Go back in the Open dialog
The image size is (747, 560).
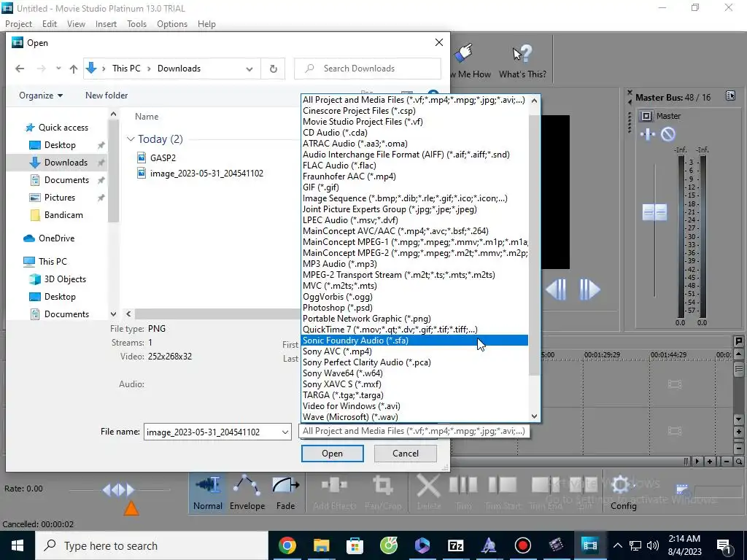(20, 69)
